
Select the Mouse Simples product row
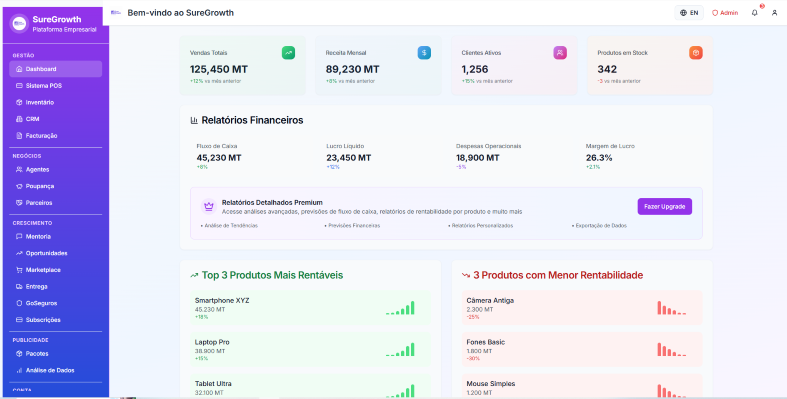(582, 386)
